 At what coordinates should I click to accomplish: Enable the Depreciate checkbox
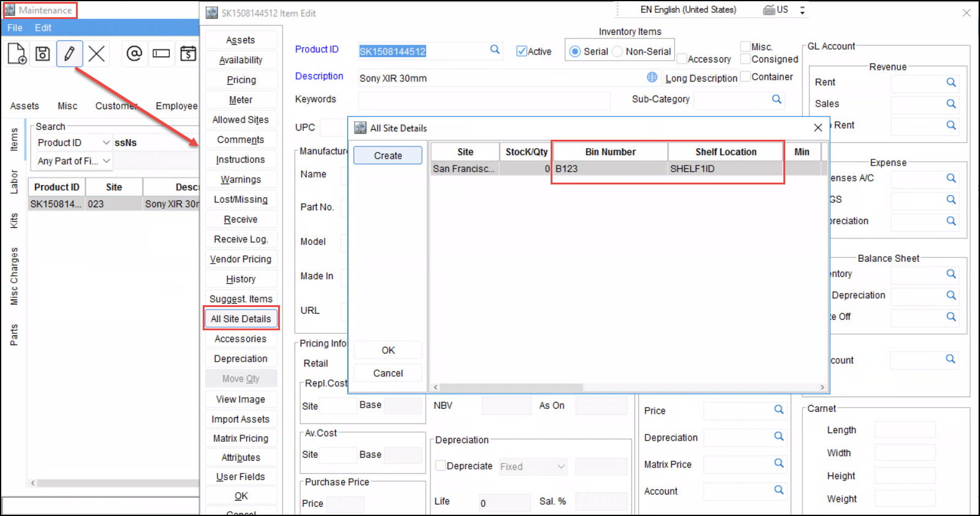[440, 466]
